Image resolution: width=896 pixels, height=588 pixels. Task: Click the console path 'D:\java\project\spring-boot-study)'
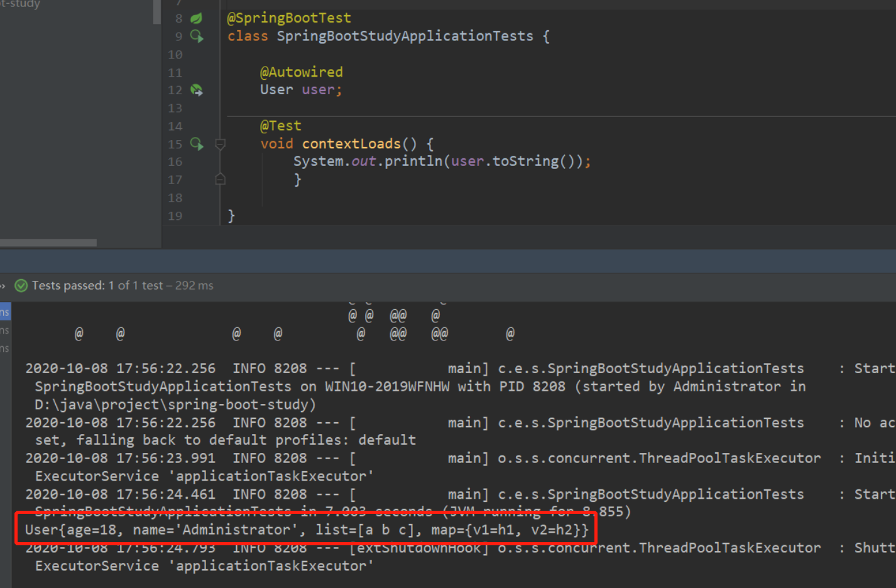tap(175, 405)
